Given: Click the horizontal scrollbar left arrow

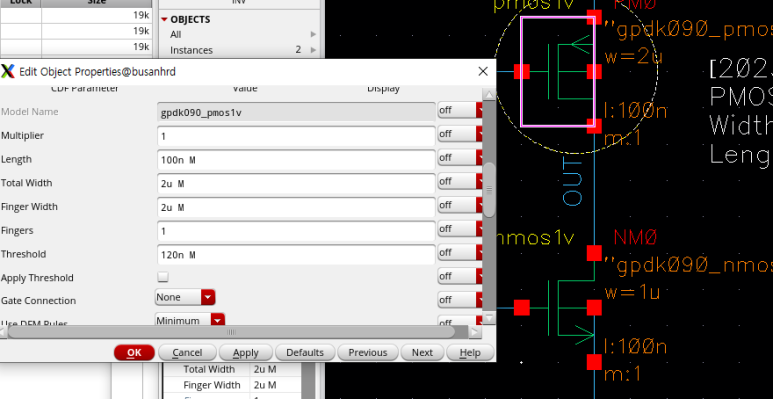Looking at the screenshot, I should [x=3, y=332].
